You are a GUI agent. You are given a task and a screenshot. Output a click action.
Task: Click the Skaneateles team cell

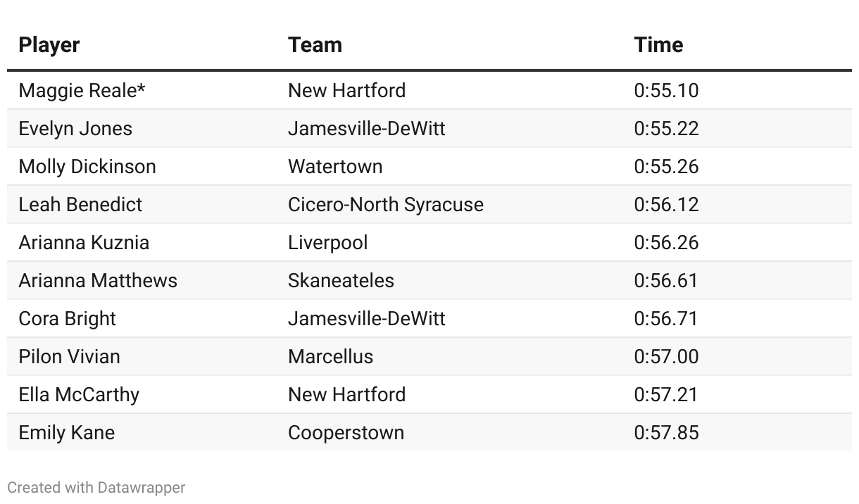[341, 281]
